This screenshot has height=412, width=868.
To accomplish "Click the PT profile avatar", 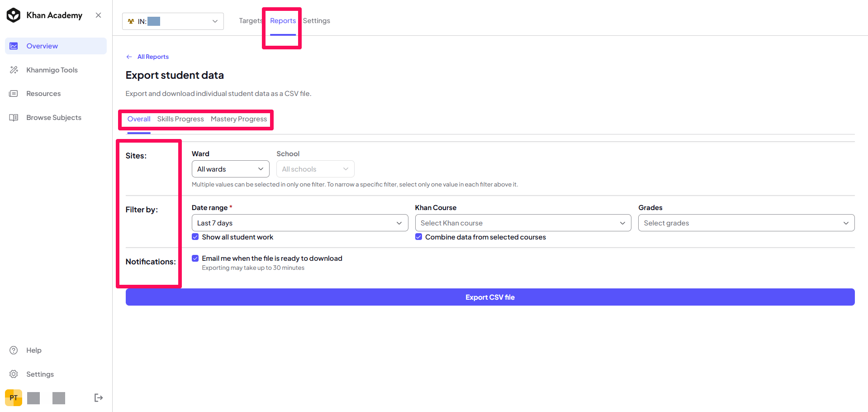I will pyautogui.click(x=14, y=398).
